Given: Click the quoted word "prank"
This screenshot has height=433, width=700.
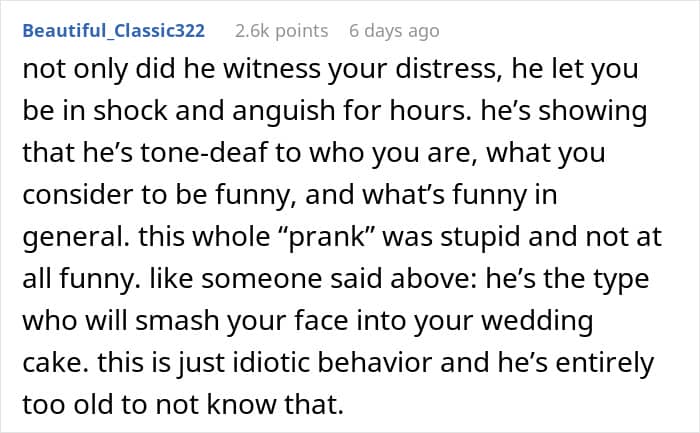Looking at the screenshot, I should [327, 237].
